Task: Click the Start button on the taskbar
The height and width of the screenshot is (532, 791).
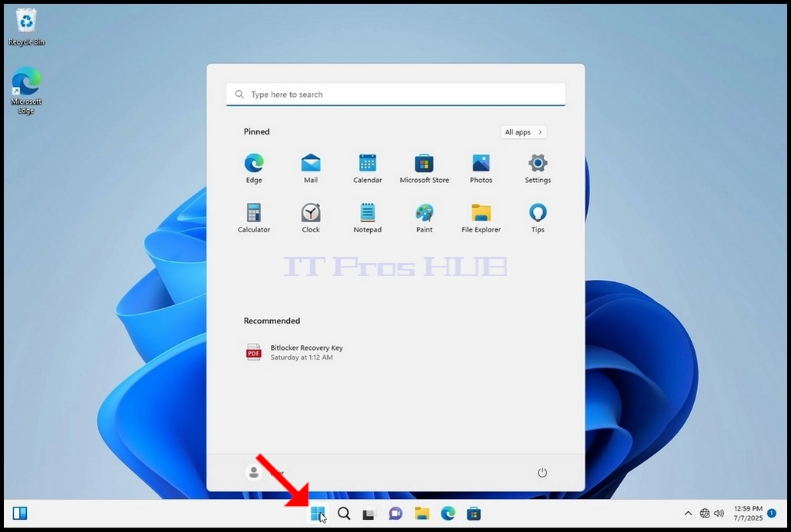Action: click(x=318, y=514)
